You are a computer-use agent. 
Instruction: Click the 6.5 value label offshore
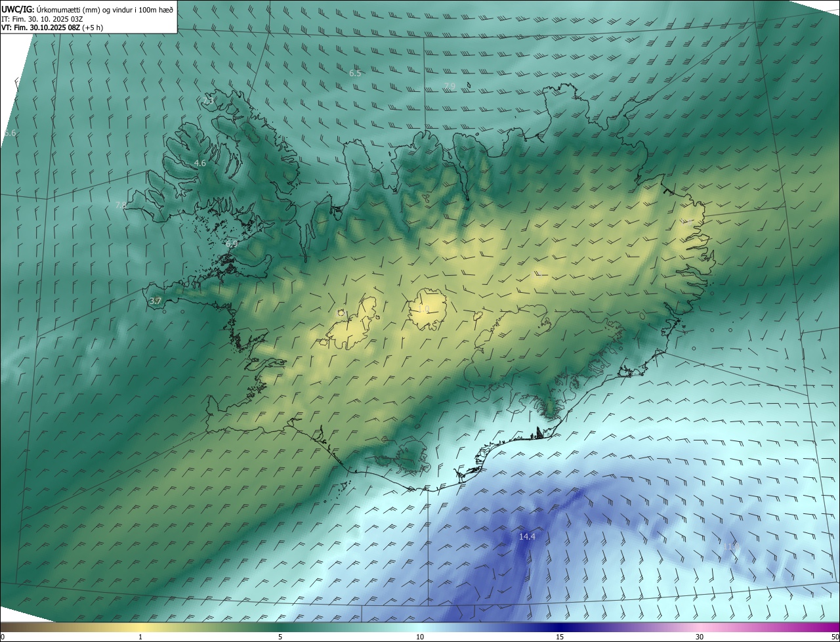[x=355, y=74]
